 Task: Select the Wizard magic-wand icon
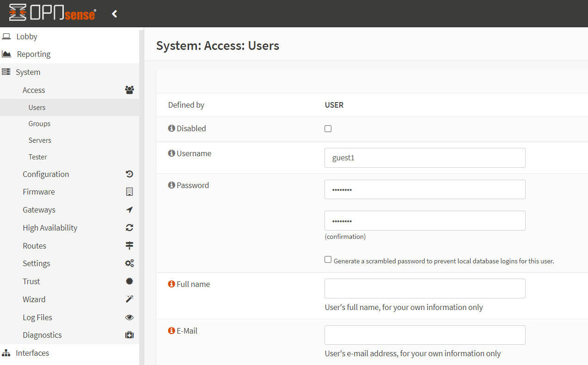(x=129, y=299)
